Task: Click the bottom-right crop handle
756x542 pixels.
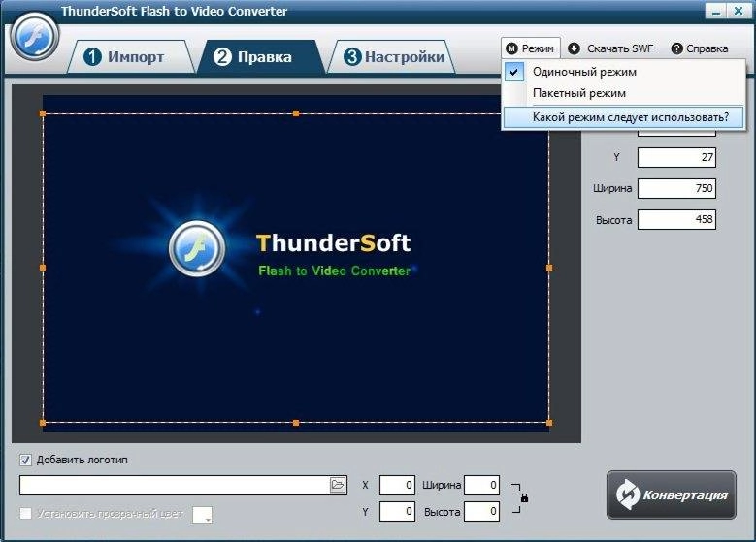Action: coord(549,423)
